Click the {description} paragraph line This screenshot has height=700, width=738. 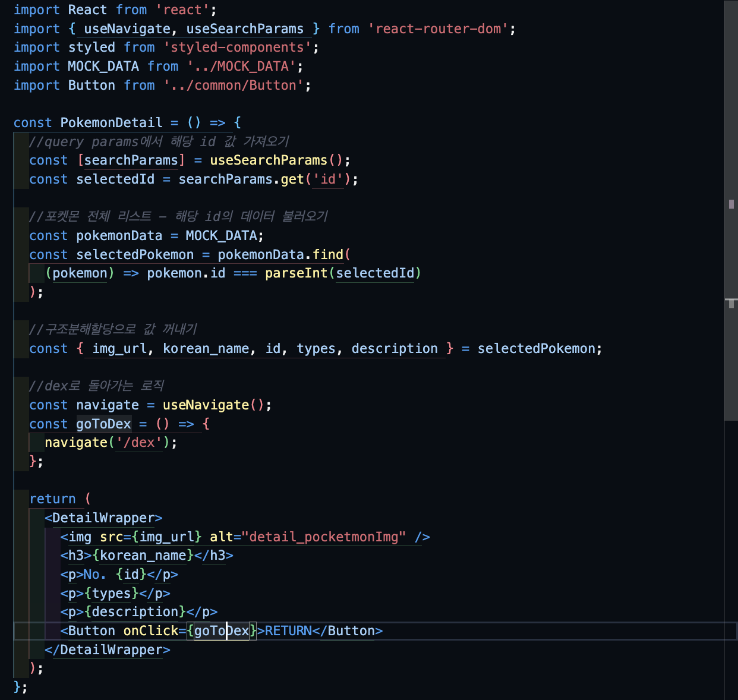pos(139,612)
